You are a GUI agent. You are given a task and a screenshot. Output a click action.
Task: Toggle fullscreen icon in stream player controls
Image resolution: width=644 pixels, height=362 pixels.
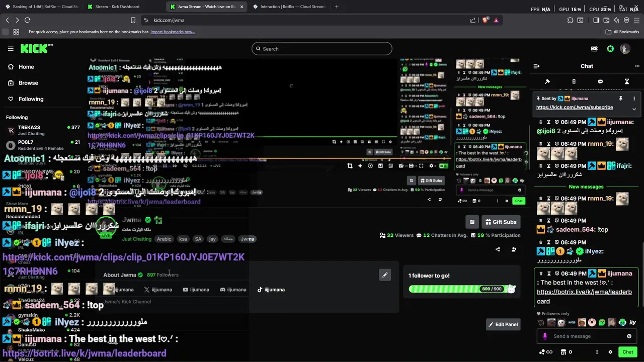point(421,166)
